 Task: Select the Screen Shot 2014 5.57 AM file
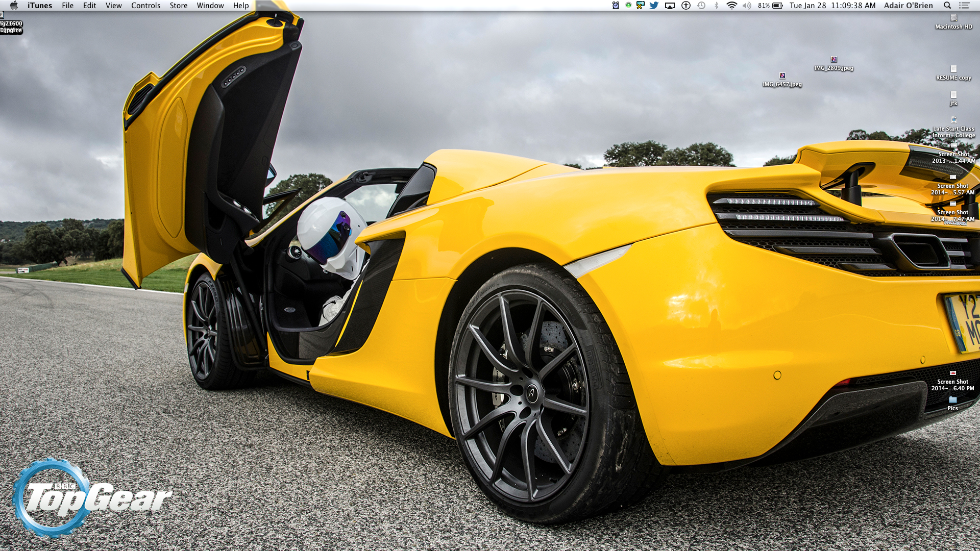pos(952,185)
